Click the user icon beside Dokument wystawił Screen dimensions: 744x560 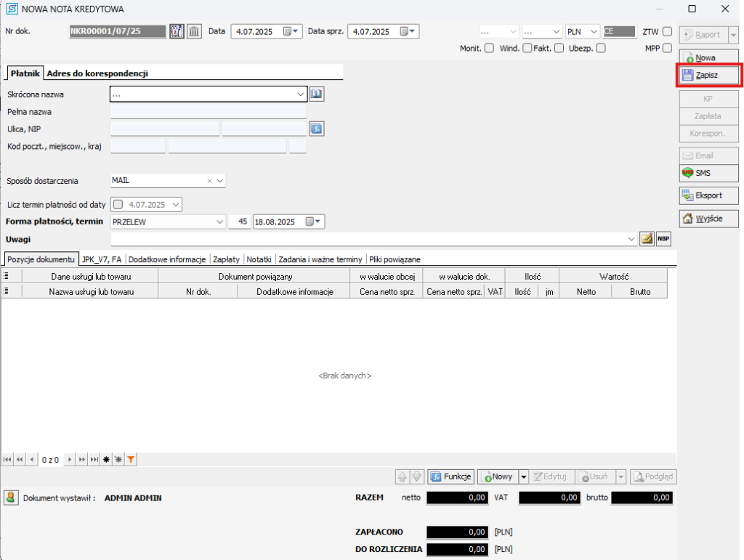12,498
